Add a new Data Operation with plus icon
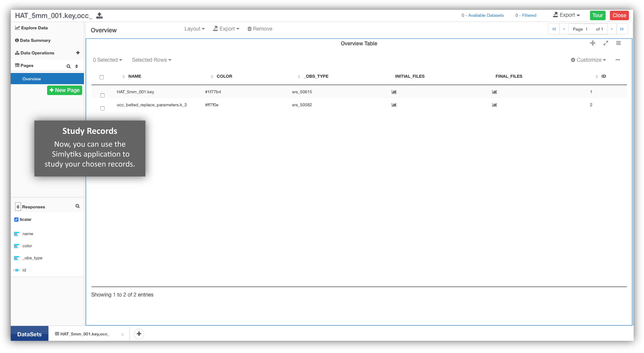Viewport: 644px width, 353px height. (x=78, y=53)
